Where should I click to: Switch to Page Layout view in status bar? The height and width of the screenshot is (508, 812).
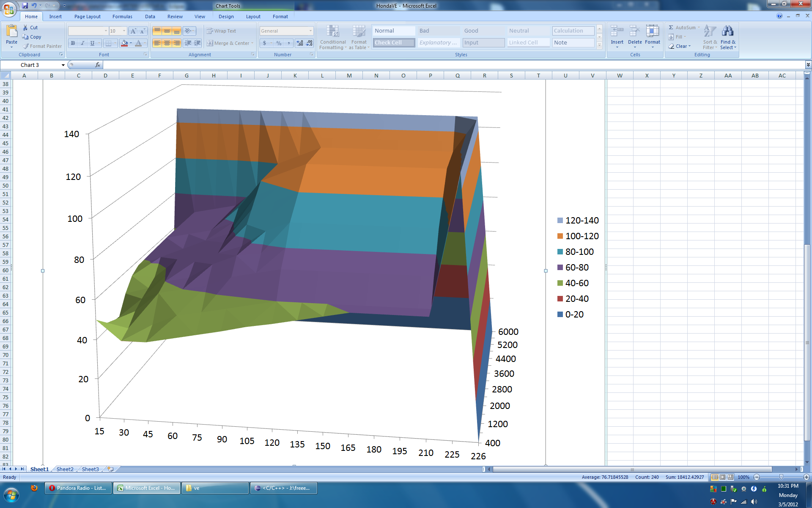pos(723,477)
